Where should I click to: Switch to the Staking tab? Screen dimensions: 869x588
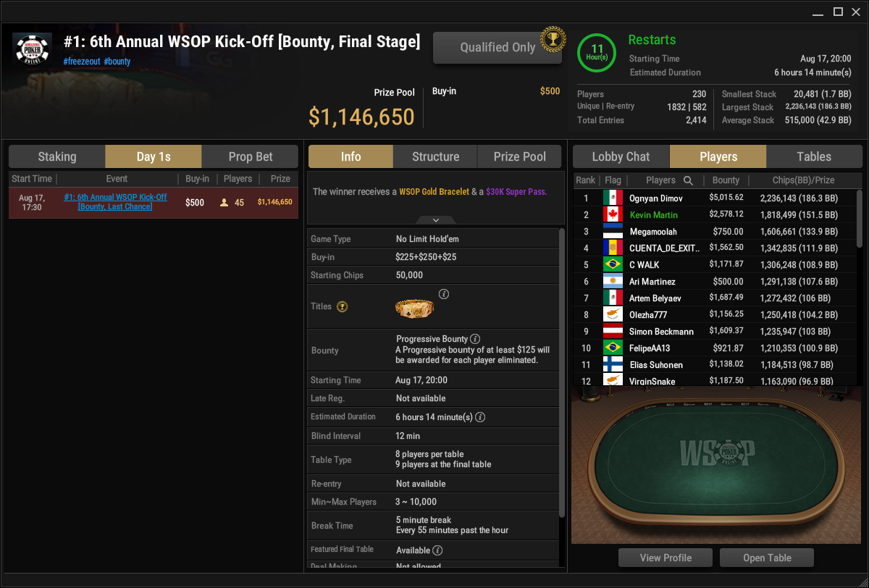coord(57,156)
